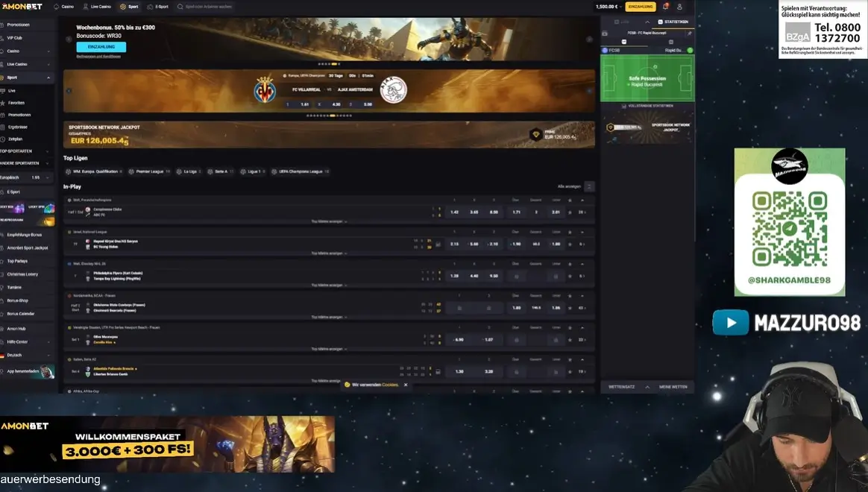
Task: Open Vollständige Statistiken below the pitch
Action: [648, 106]
